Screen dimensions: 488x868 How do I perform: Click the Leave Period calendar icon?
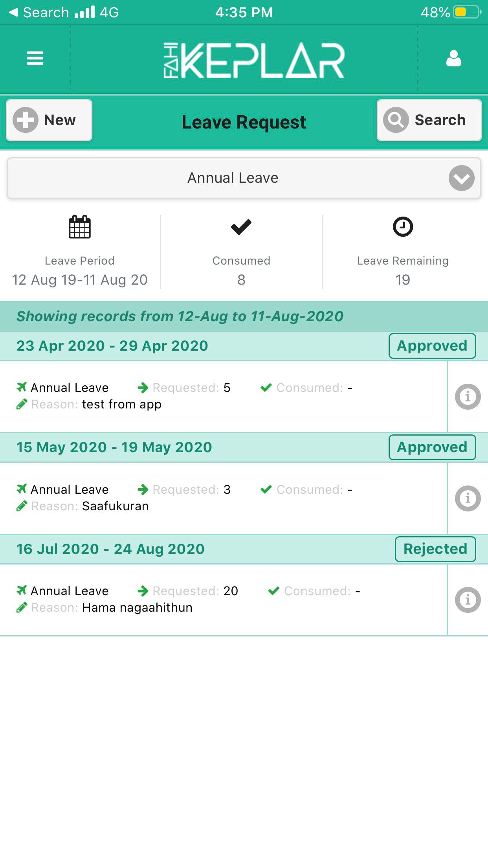[x=80, y=227]
